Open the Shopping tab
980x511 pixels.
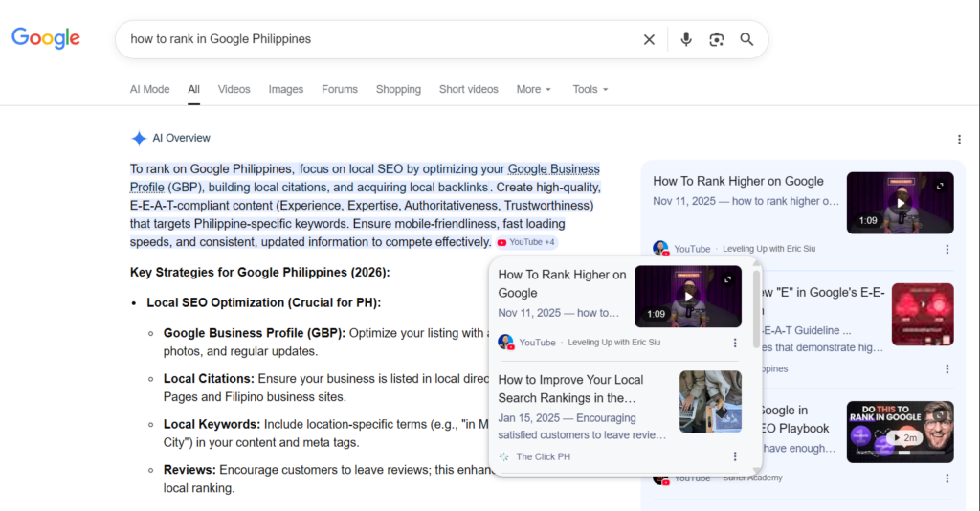(x=398, y=89)
